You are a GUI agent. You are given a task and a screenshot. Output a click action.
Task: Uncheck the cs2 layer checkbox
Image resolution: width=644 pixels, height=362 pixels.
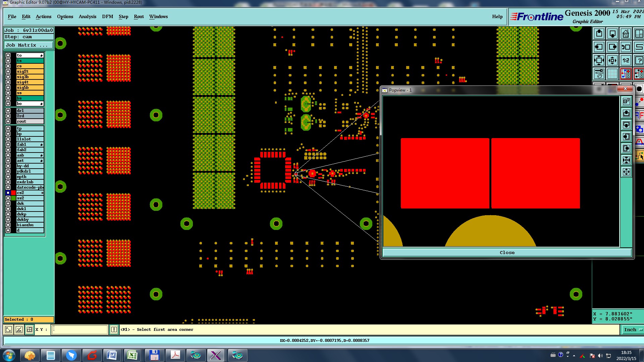tap(8, 193)
